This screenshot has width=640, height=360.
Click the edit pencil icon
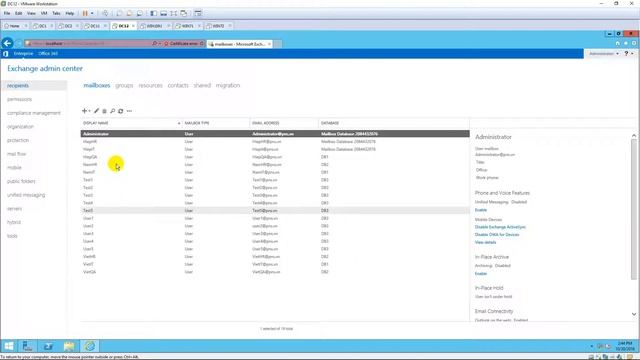[x=96, y=111]
